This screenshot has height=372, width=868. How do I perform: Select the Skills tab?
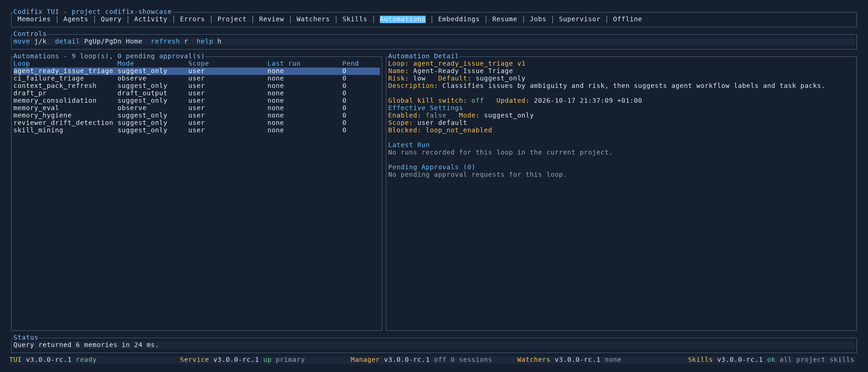354,19
